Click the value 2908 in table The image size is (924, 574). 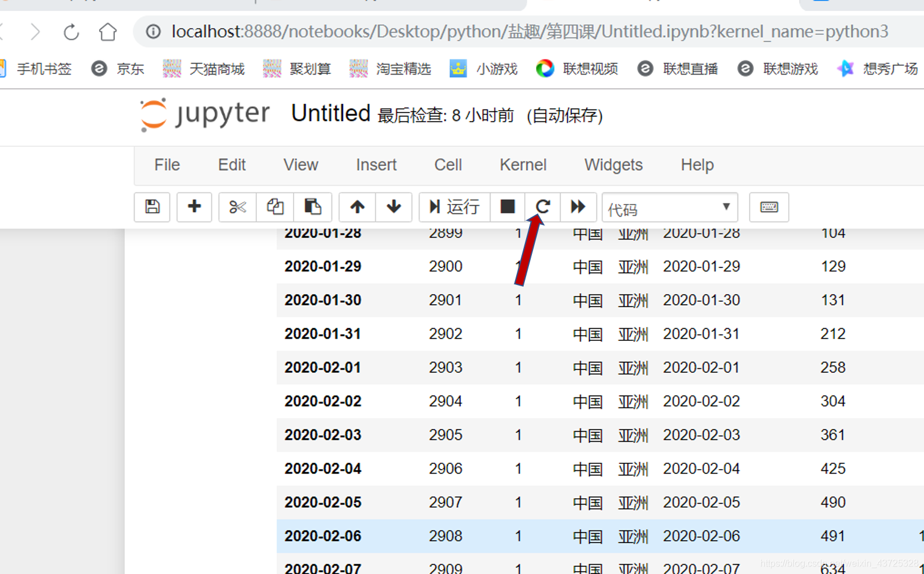[446, 536]
